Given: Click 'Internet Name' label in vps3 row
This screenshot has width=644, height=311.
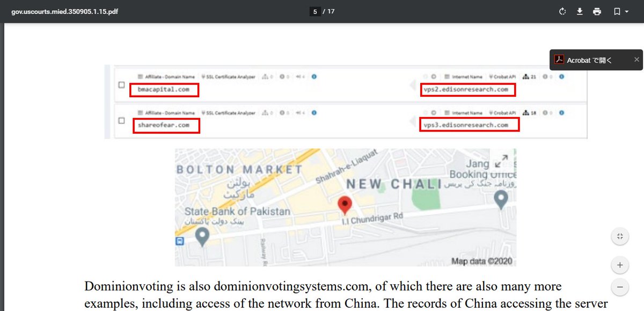Looking at the screenshot, I should coord(467,113).
